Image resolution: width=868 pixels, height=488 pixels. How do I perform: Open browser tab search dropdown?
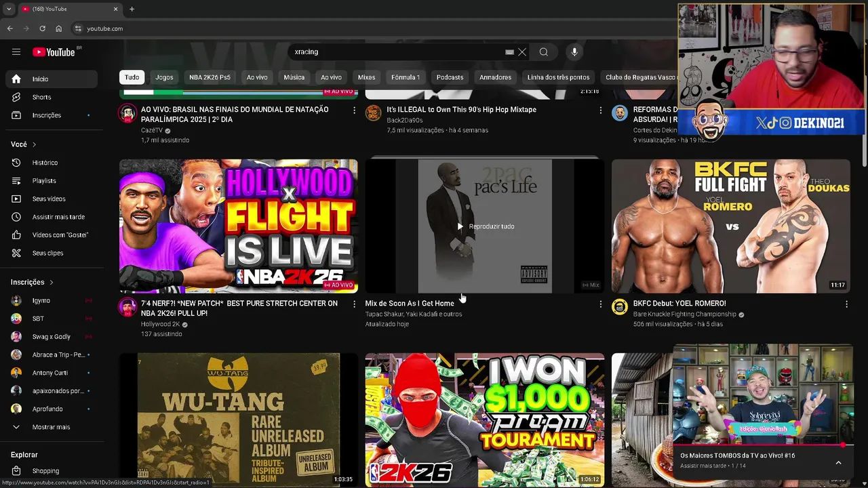tap(8, 9)
